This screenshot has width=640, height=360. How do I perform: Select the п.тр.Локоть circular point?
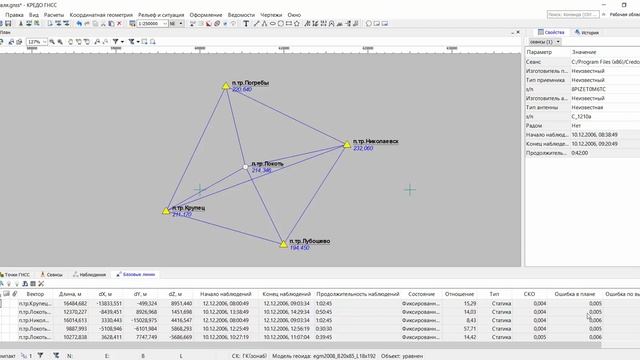point(245,167)
